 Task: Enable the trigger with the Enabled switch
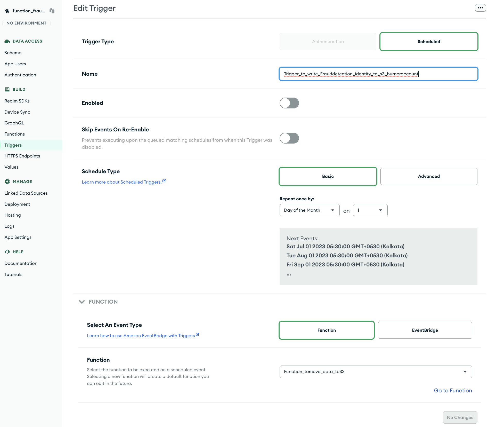coord(289,103)
